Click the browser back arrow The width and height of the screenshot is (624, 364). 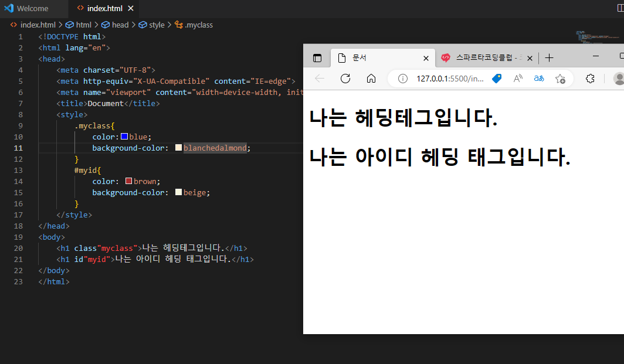[x=320, y=79]
